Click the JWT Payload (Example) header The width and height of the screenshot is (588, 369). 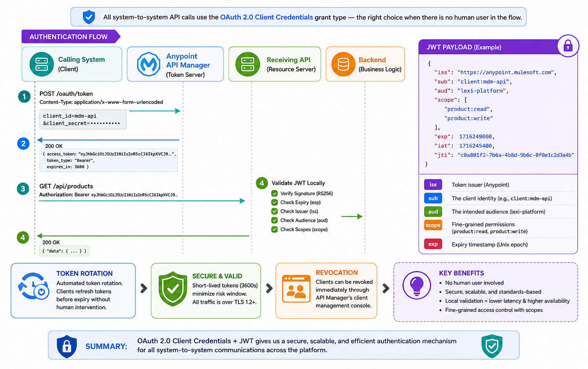click(464, 47)
